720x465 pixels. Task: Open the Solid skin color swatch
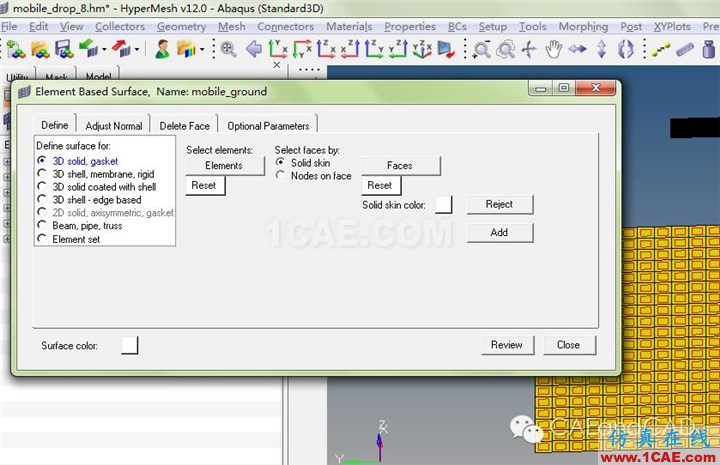[443, 204]
